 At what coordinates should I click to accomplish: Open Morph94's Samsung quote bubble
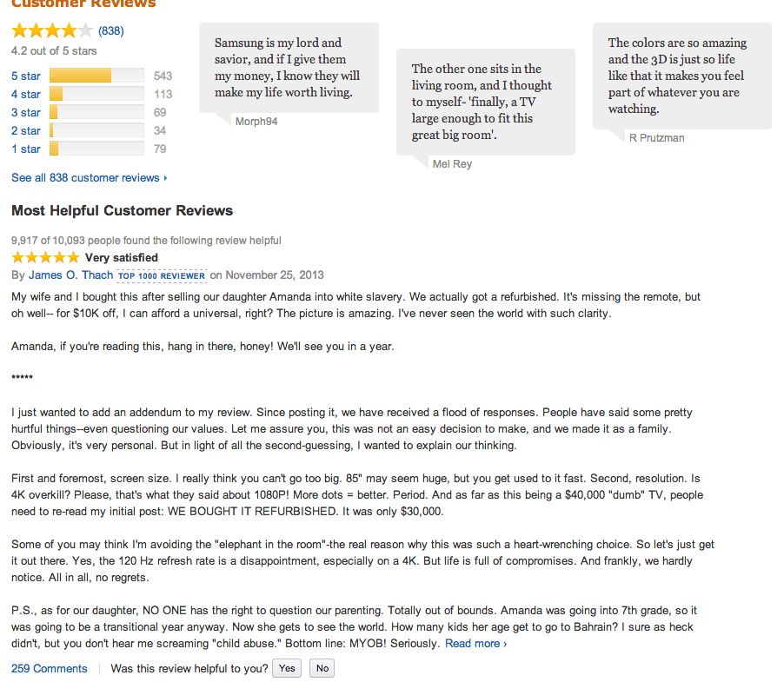tap(289, 67)
